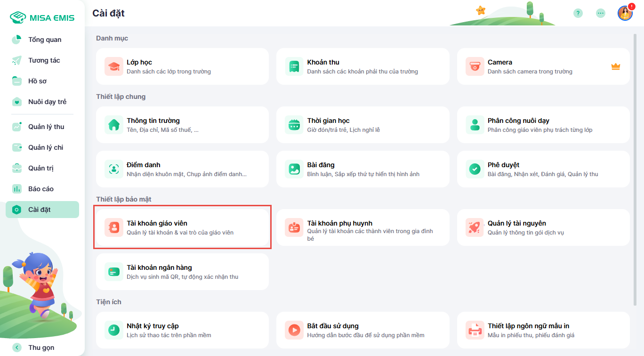
Task: Open Tài khoản giáo viên settings
Action: [182, 227]
